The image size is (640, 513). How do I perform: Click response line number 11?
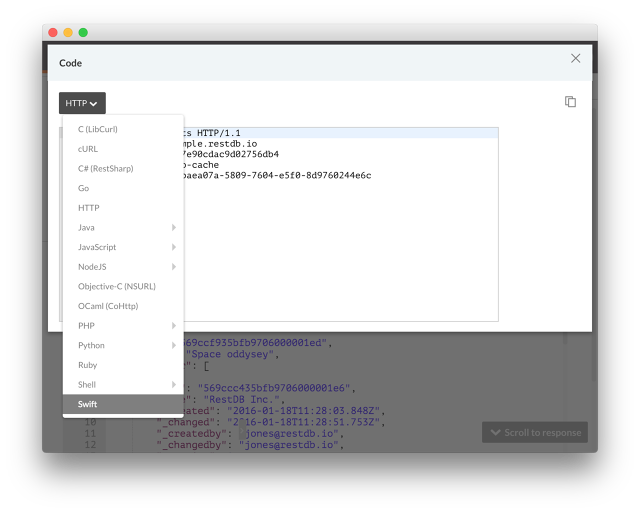point(90,433)
